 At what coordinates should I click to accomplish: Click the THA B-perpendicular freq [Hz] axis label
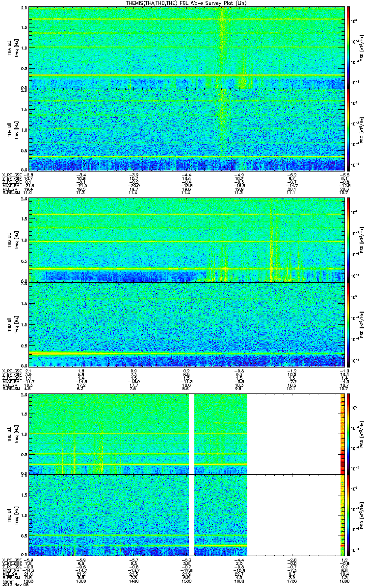point(16,48)
